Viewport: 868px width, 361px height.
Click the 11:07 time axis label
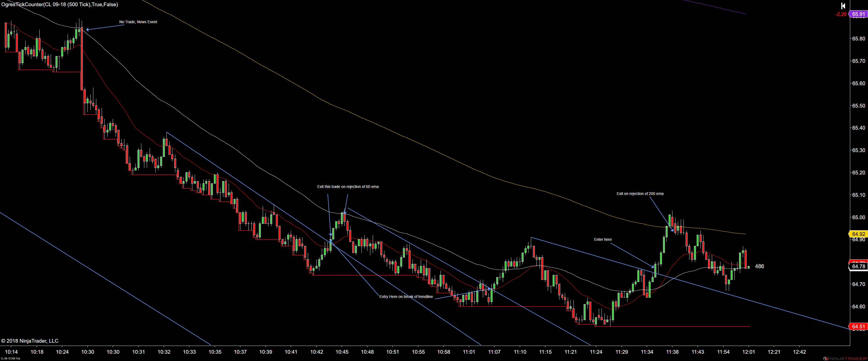(x=494, y=352)
